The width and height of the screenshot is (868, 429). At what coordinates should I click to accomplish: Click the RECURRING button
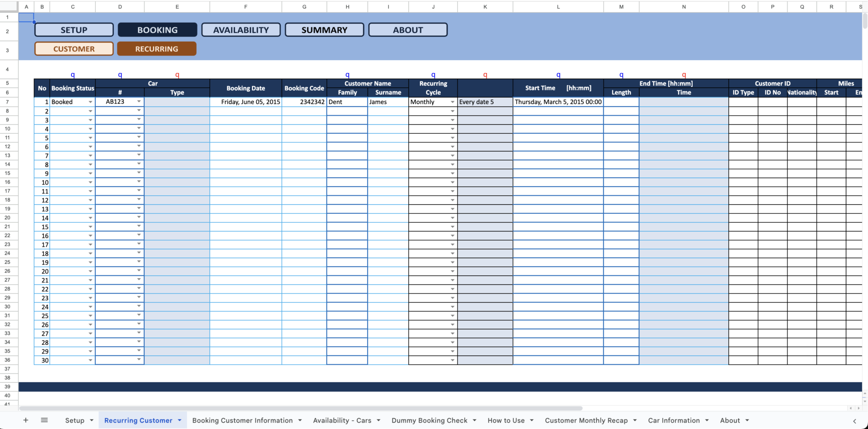point(156,48)
